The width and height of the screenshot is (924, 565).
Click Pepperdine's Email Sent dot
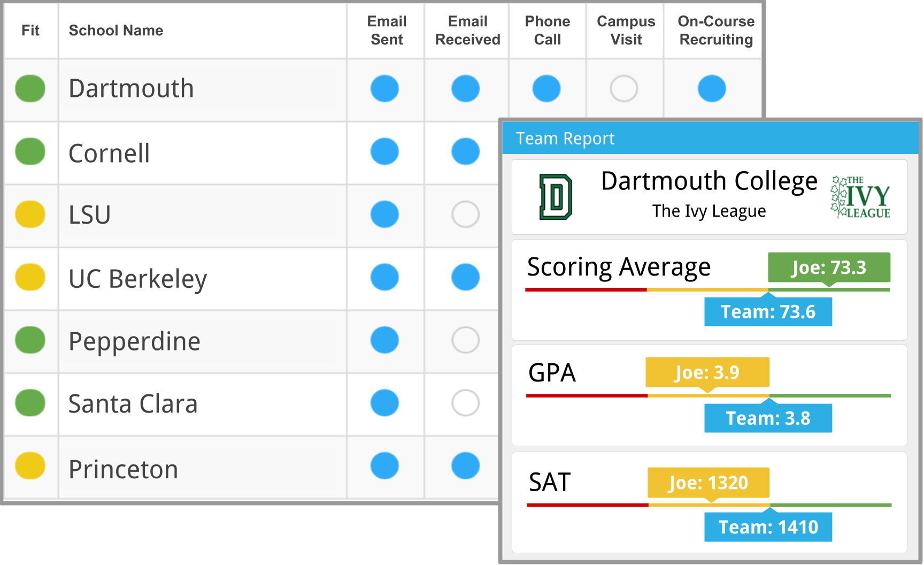pos(386,340)
